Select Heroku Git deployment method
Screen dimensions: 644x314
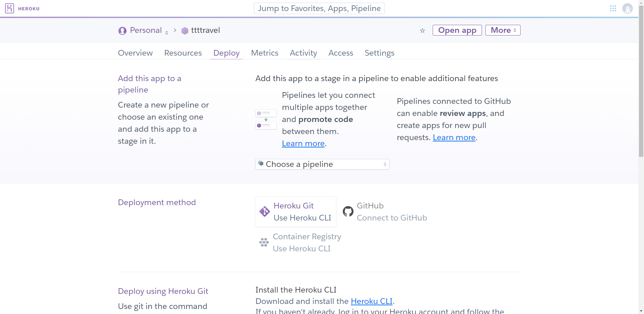296,212
